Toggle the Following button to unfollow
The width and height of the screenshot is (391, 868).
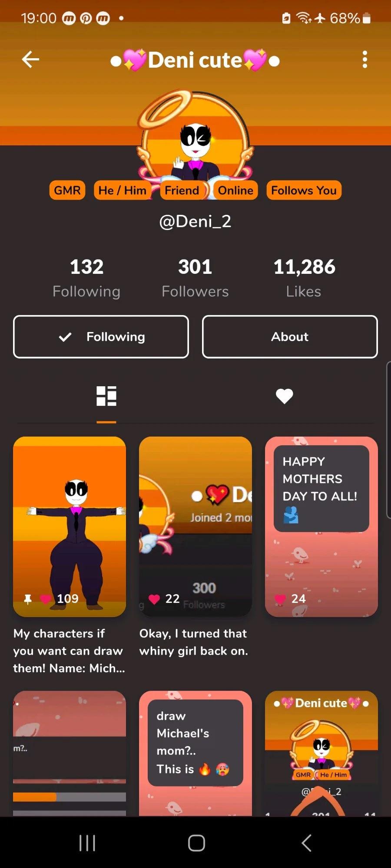(101, 337)
